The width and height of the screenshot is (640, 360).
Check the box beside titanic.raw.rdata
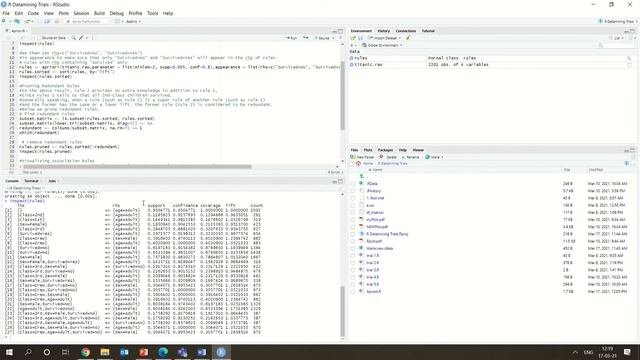(x=353, y=248)
